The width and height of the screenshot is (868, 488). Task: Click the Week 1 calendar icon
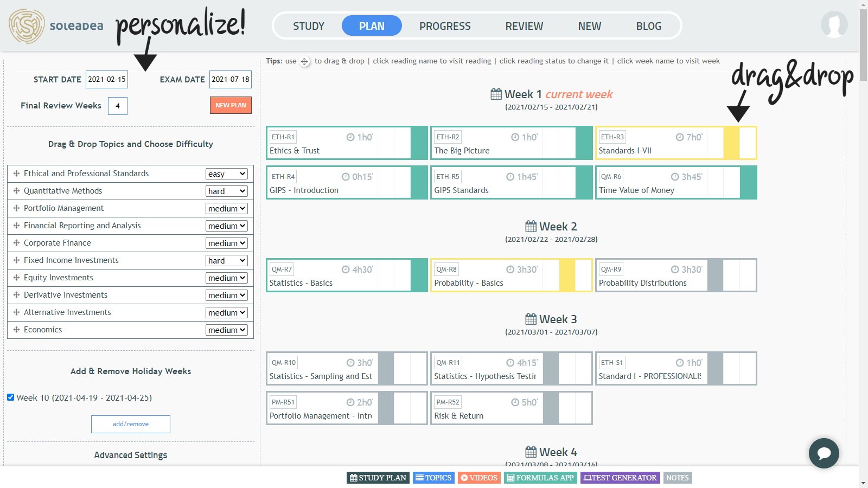[496, 94]
